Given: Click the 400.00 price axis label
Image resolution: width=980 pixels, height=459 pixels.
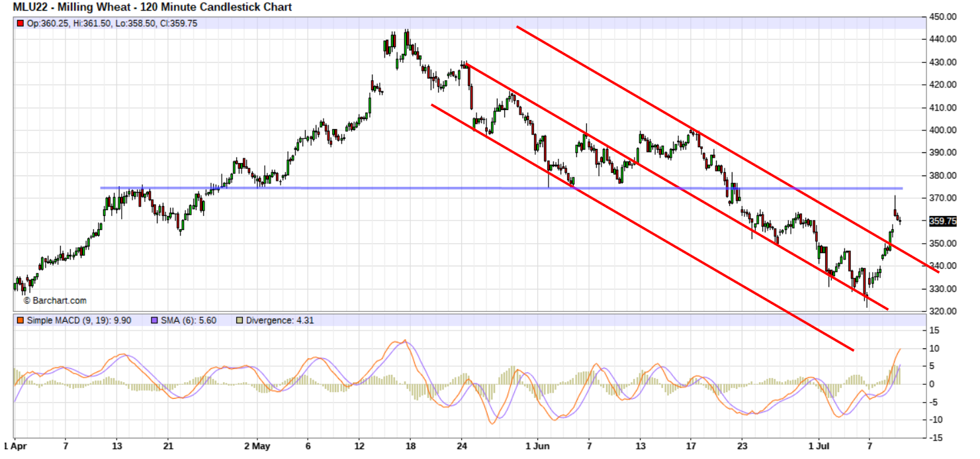Looking at the screenshot, I should point(942,130).
